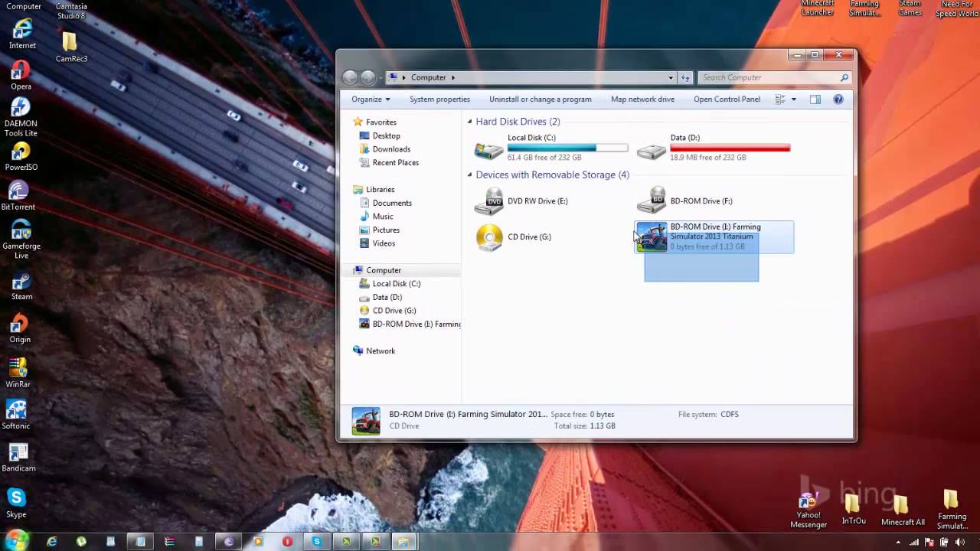Select Recent Places in the navigation pane

395,162
